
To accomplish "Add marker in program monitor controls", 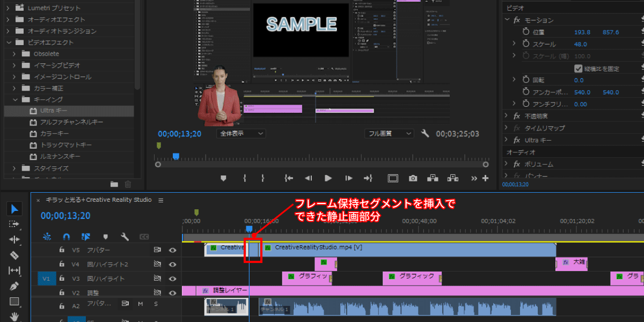I will [224, 178].
